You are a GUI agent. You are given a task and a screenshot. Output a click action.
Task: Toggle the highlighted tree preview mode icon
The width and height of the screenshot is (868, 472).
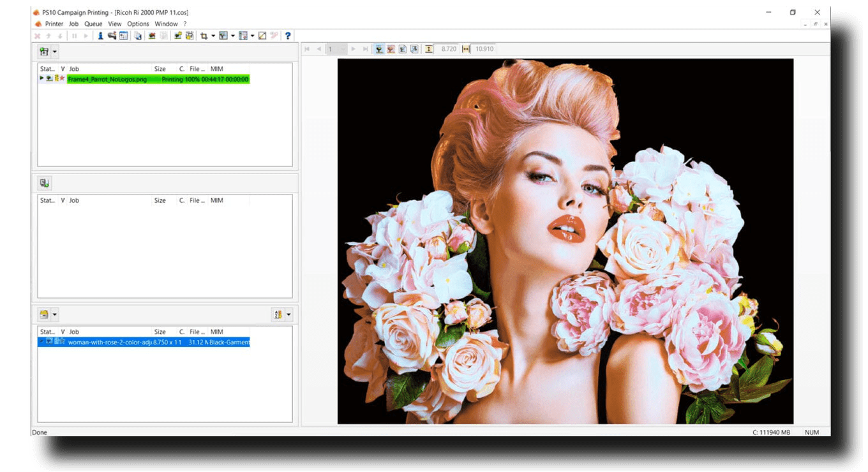379,49
